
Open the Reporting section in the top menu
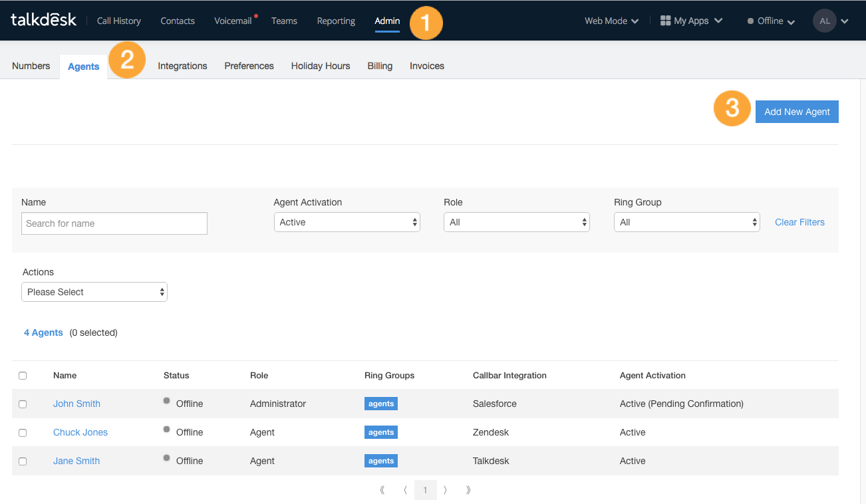pyautogui.click(x=335, y=21)
